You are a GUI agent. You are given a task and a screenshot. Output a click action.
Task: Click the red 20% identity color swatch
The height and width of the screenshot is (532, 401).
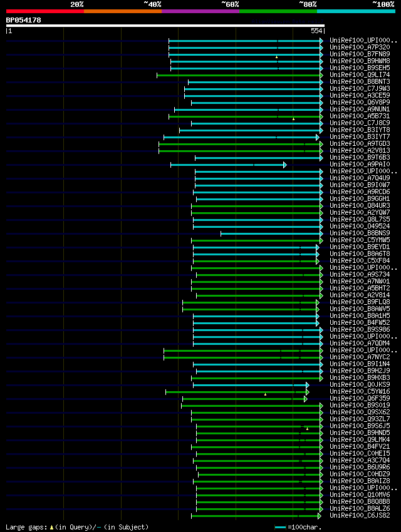[45, 11]
